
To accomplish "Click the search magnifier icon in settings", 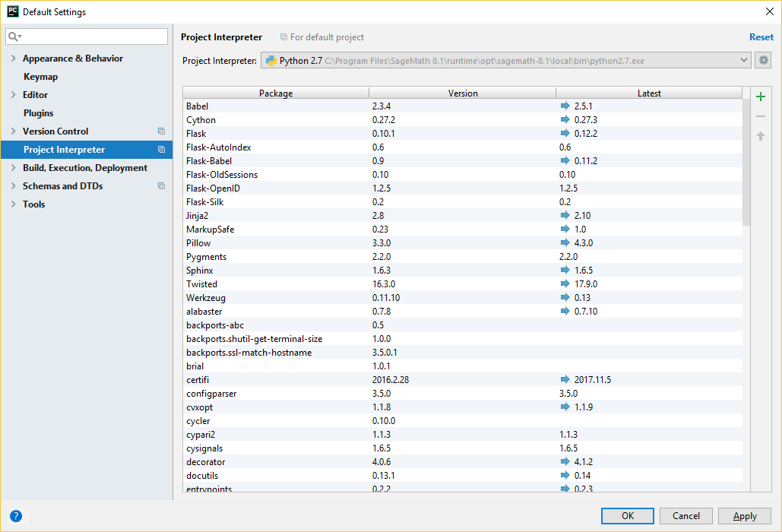I will [14, 36].
